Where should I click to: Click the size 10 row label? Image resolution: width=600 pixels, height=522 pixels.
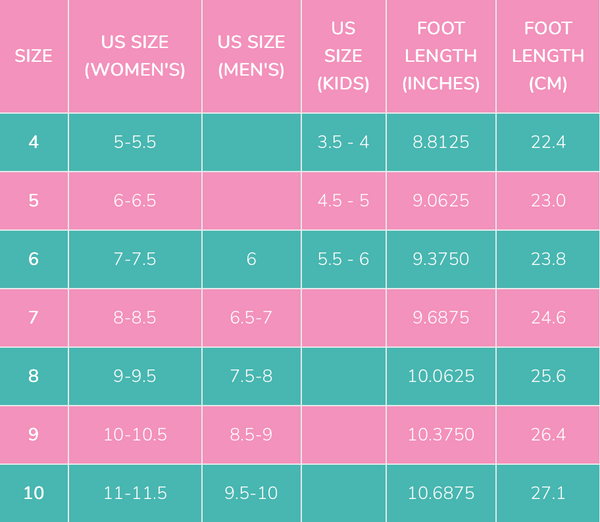(33, 493)
